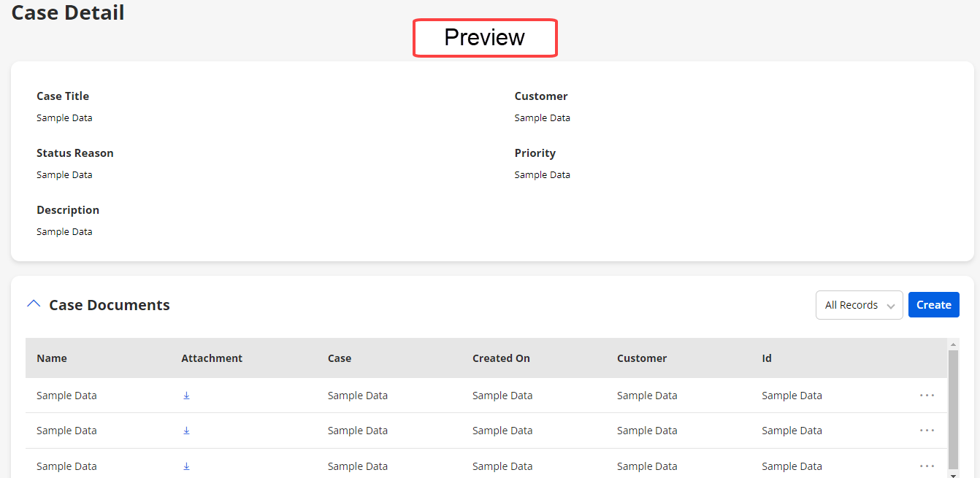Image resolution: width=980 pixels, height=478 pixels.
Task: Download the attachment in the second row
Action: coord(186,431)
